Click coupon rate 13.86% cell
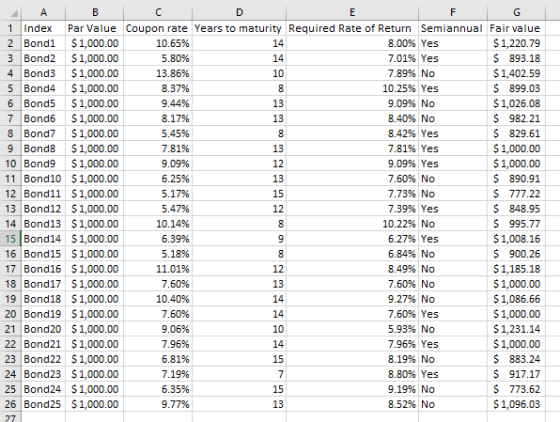 (x=158, y=73)
